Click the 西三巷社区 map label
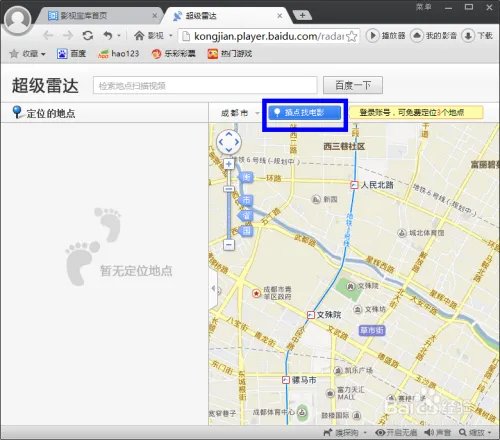This screenshot has width=500, height=440. point(344,146)
